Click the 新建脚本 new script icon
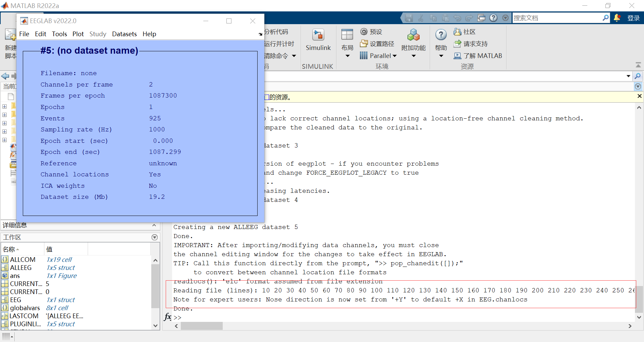 10,35
